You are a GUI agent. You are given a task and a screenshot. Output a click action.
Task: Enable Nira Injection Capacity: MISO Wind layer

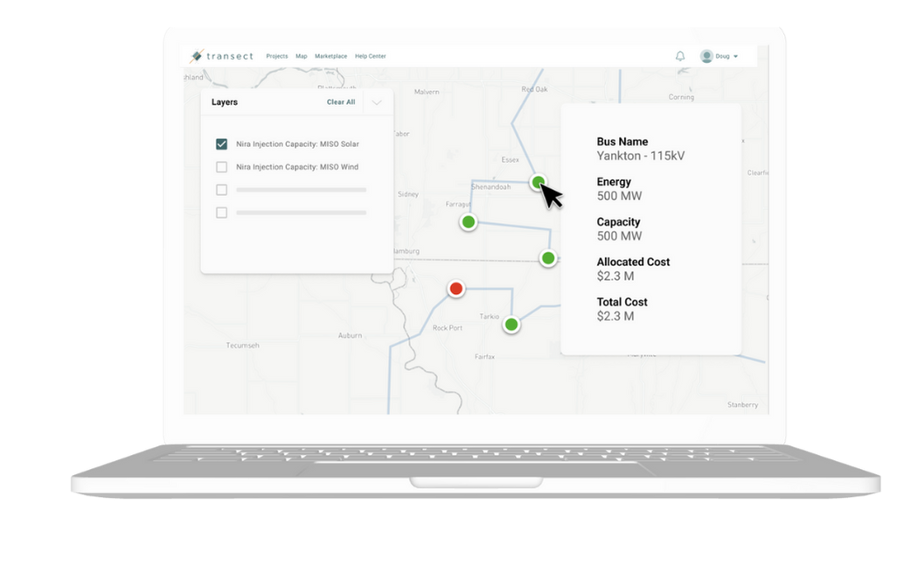coord(221,167)
